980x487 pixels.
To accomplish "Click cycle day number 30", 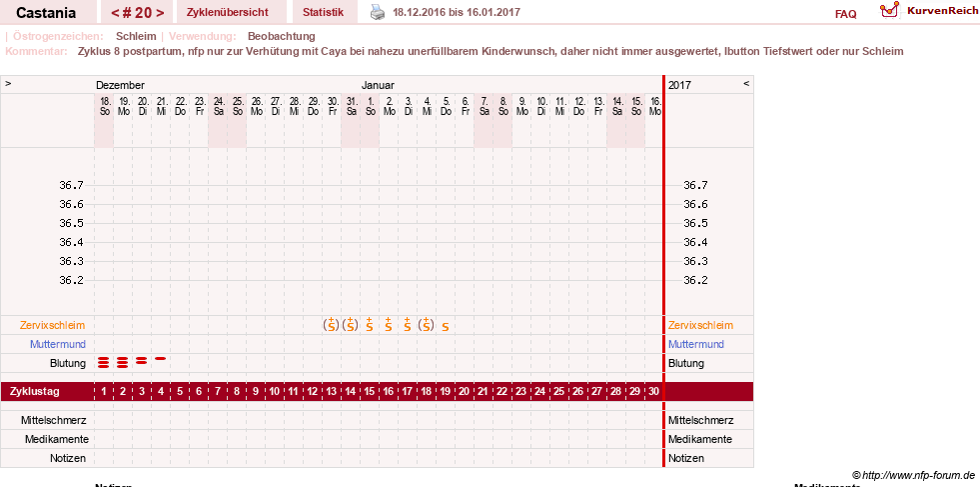I will (x=654, y=392).
